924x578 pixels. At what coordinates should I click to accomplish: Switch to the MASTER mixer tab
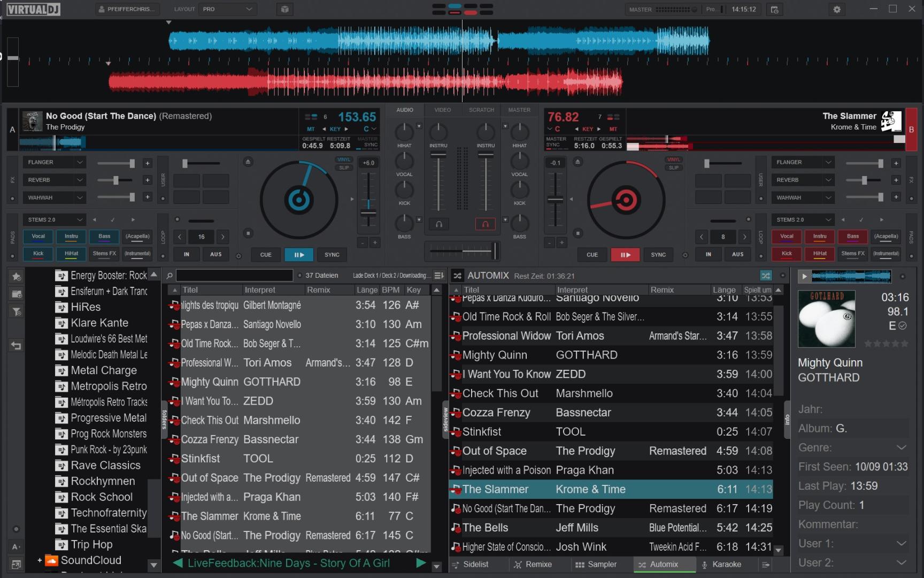coord(519,110)
